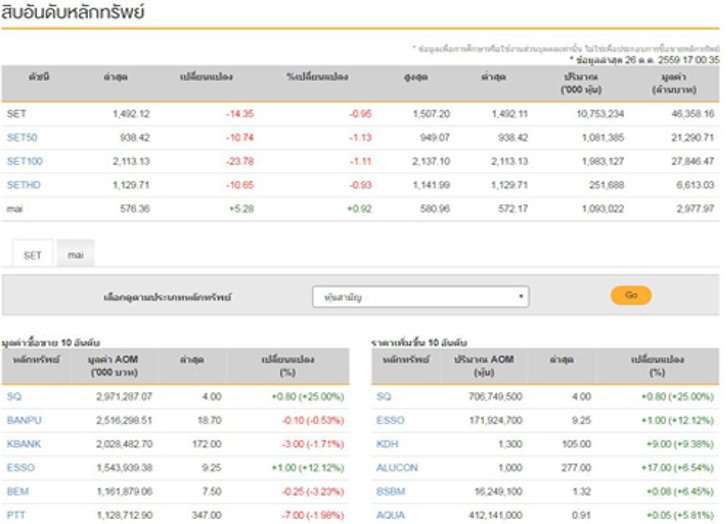Select ALUCON change +17.00 (+6.54%)
Image resolution: width=728 pixels, height=524 pixels.
click(677, 467)
